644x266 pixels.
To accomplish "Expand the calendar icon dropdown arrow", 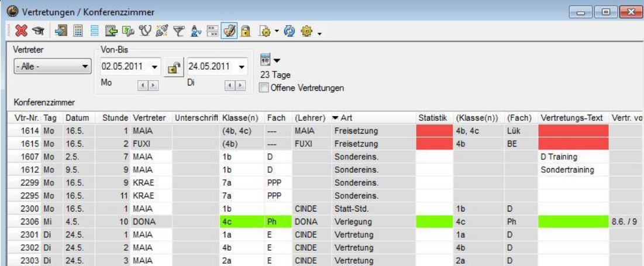I will click(x=277, y=60).
